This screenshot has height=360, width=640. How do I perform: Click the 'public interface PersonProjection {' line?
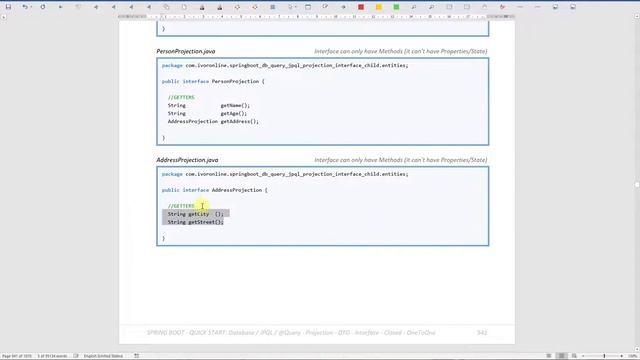tap(213, 81)
